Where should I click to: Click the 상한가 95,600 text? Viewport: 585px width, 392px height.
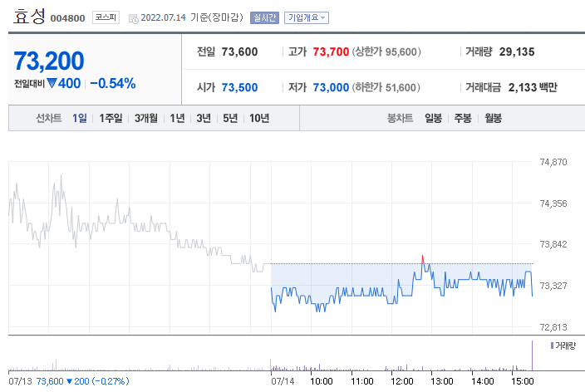[386, 51]
